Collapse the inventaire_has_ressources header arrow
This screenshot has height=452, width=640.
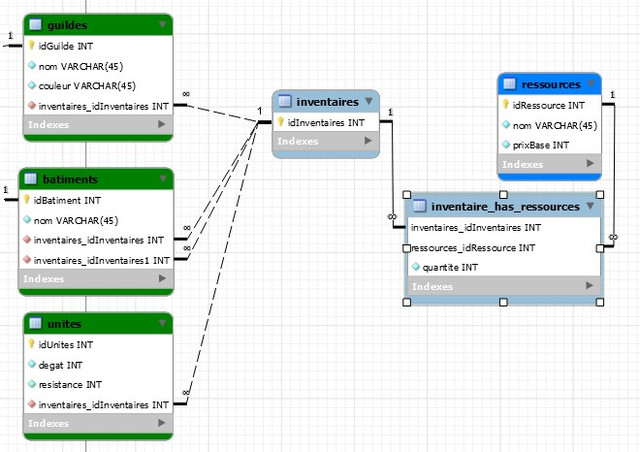pyautogui.click(x=590, y=206)
